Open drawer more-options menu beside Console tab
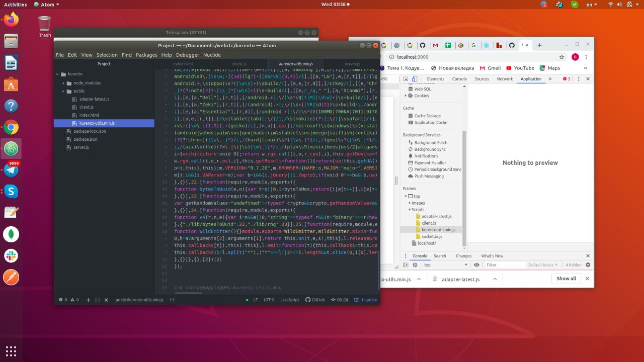 tap(406, 256)
